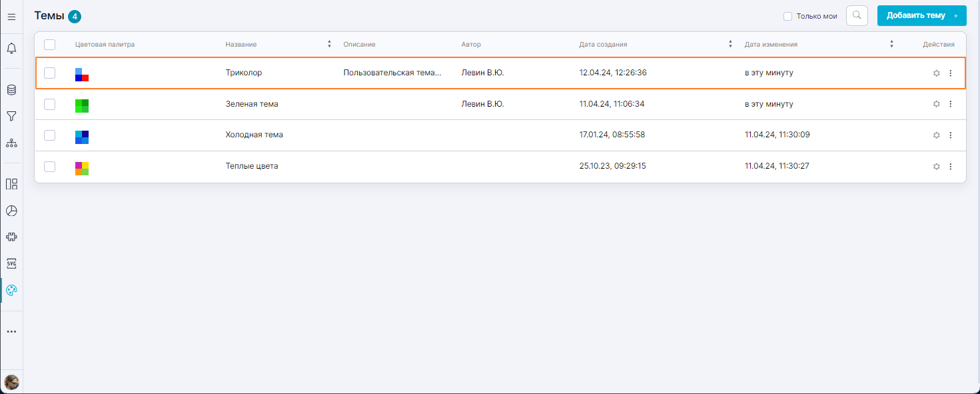
Task: Open the pie chart sidebar icon
Action: [11, 211]
